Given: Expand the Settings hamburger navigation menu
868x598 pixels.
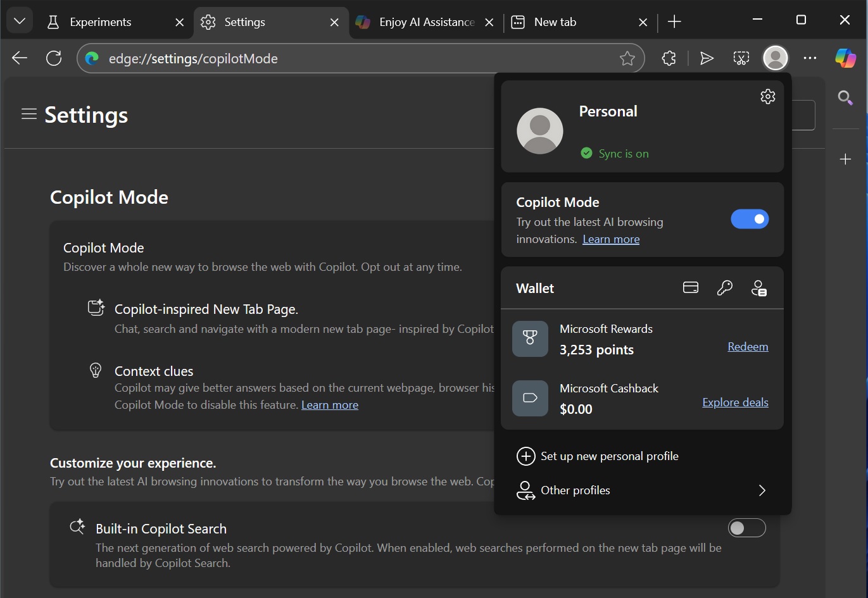Looking at the screenshot, I should pyautogui.click(x=29, y=114).
